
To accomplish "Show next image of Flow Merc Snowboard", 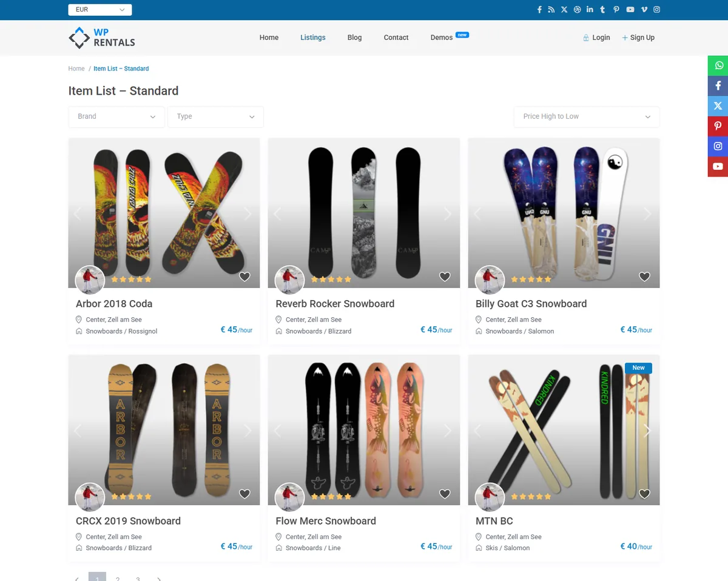I will click(x=448, y=431).
